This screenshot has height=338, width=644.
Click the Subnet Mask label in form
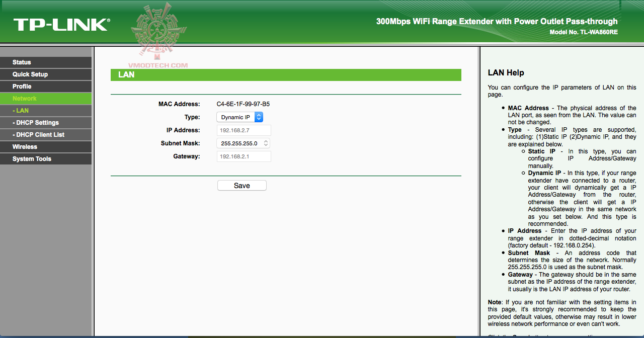[x=180, y=143]
